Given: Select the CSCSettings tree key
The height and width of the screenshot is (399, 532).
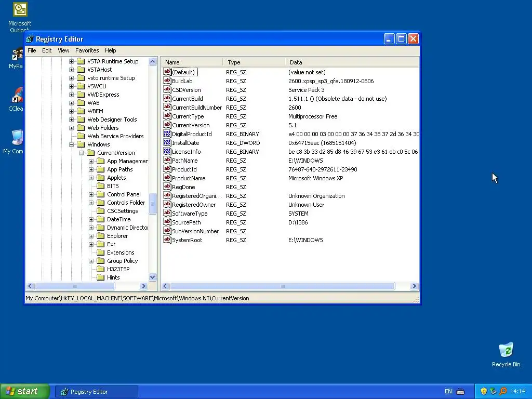Looking at the screenshot, I should pos(123,211).
